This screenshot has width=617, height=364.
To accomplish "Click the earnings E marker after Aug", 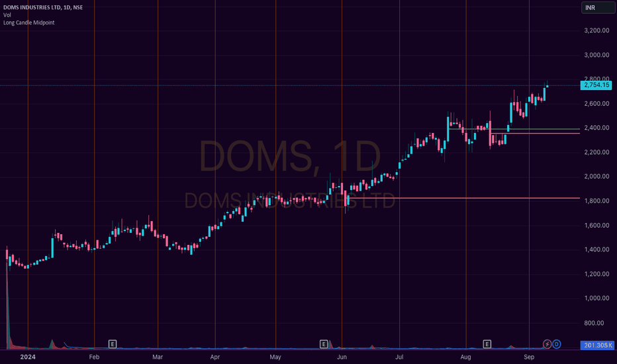I will pos(487,344).
